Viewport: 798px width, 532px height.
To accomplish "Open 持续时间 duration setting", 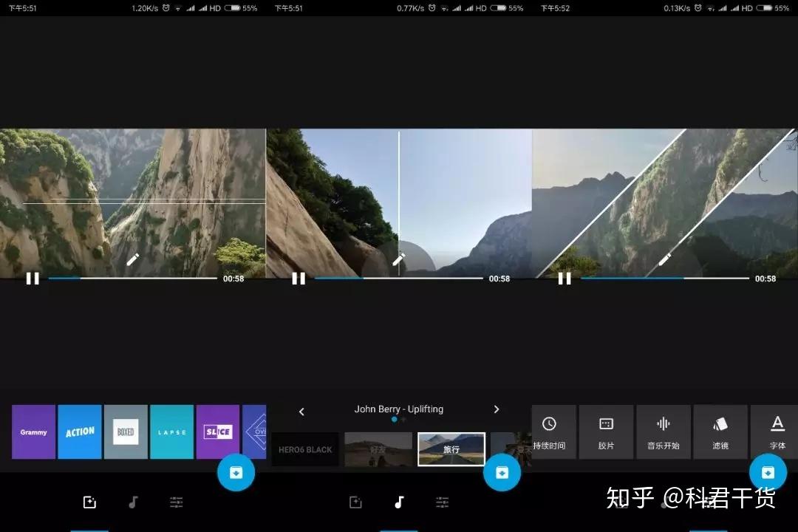I will 549,432.
